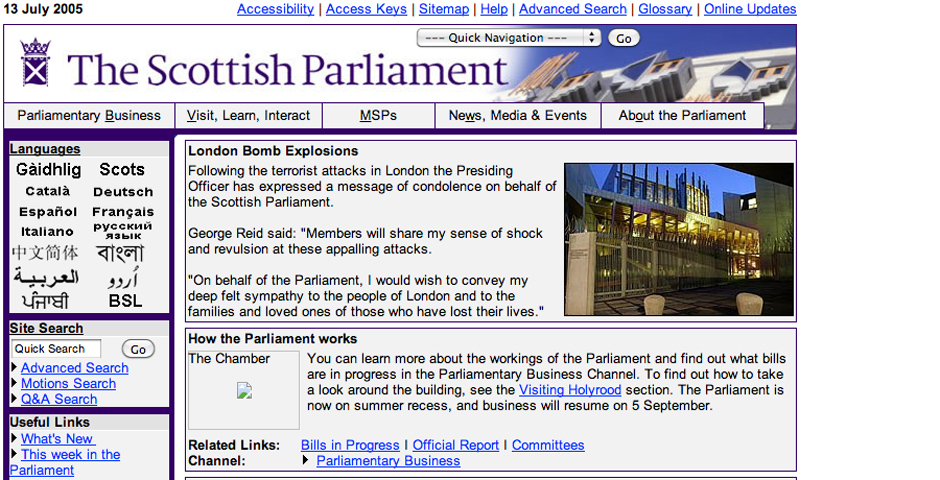The width and height of the screenshot is (940, 480).
Task: Open the Committees link
Action: coord(548,445)
